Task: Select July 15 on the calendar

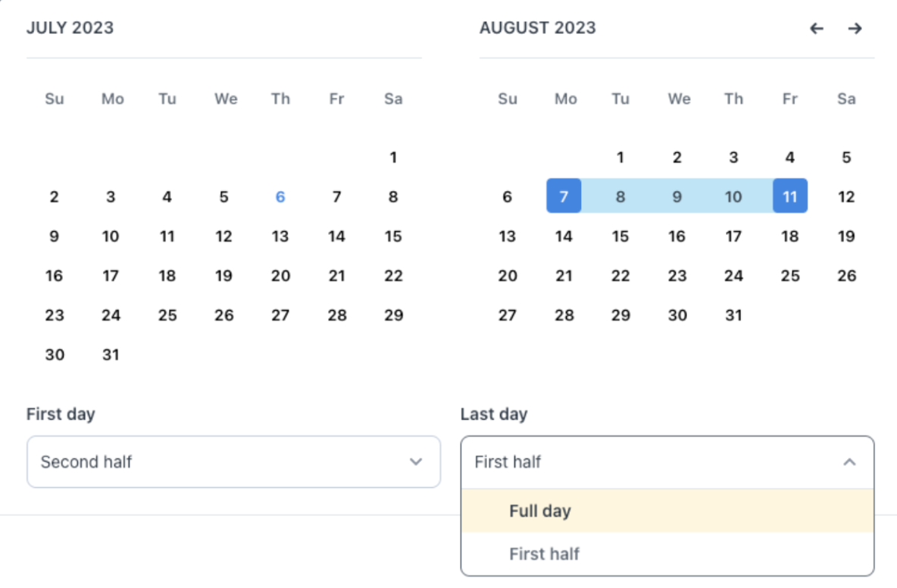Action: (x=393, y=236)
